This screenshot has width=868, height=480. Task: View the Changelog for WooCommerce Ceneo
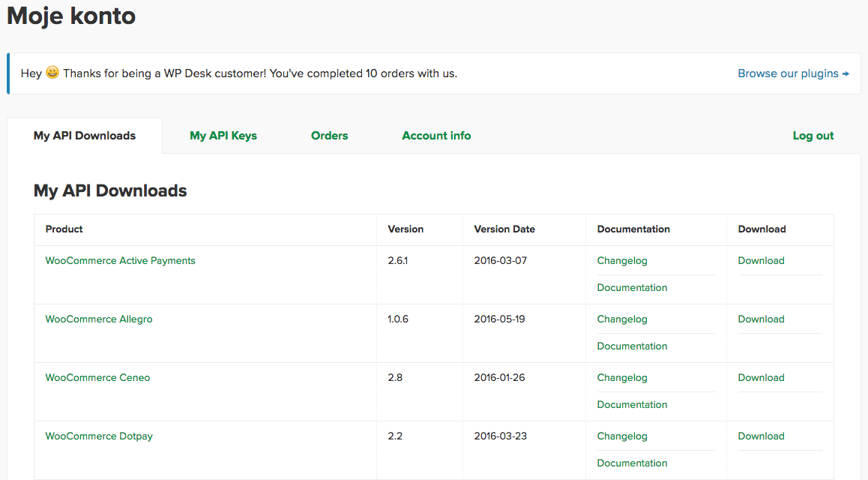pyautogui.click(x=621, y=377)
